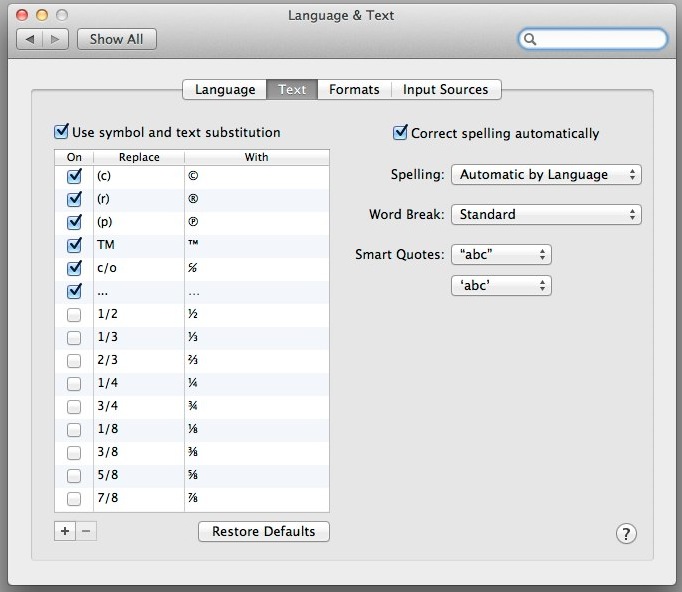Expand the single Smart Quotes dropdown

click(501, 286)
